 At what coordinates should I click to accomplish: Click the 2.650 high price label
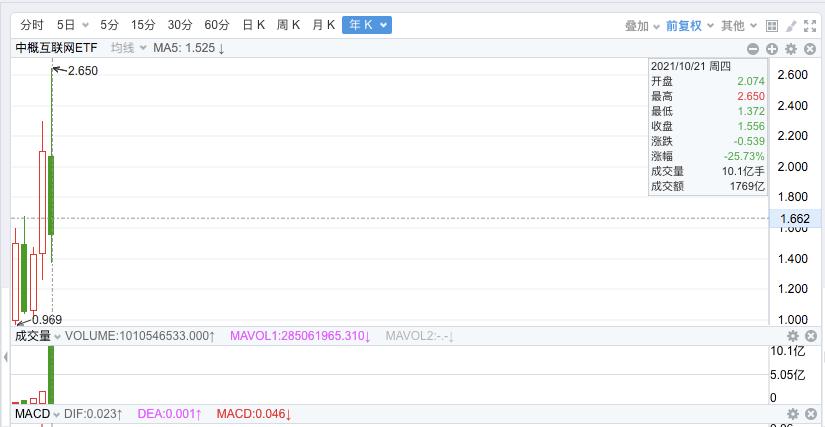pos(83,71)
